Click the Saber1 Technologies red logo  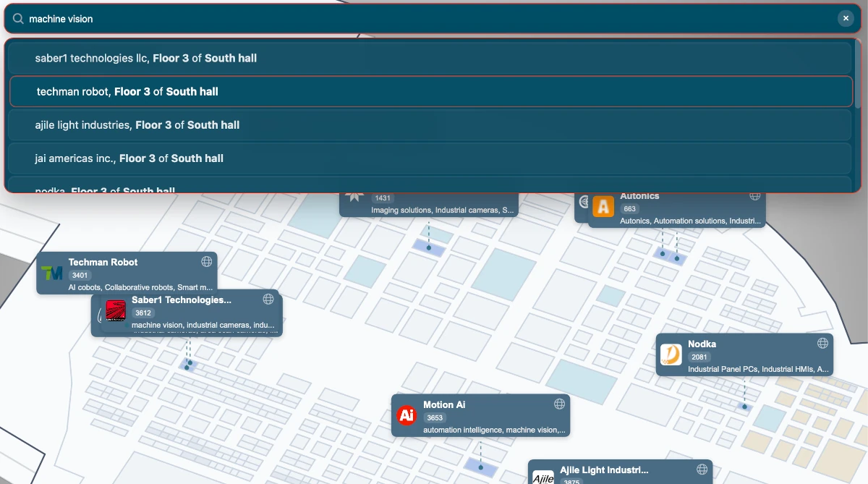(116, 311)
